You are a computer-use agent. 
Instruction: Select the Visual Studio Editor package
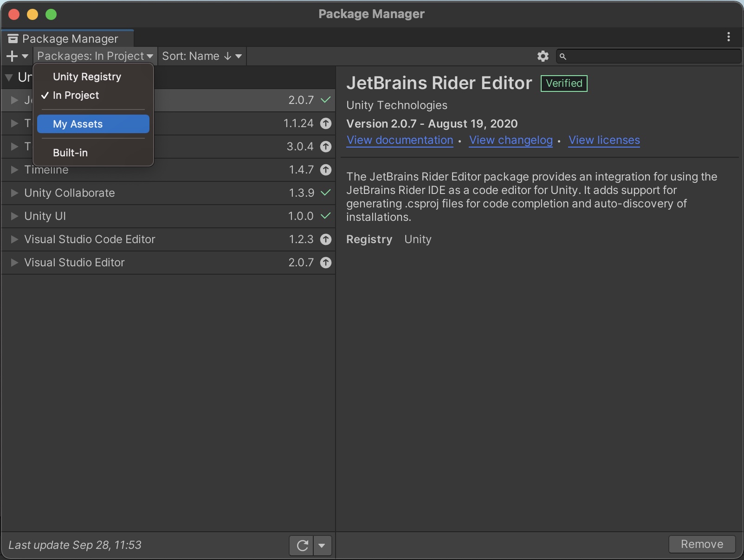pyautogui.click(x=168, y=263)
